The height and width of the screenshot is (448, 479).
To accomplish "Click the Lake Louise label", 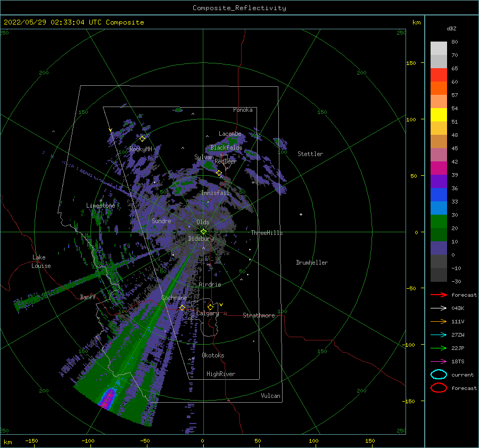I will click(41, 262).
